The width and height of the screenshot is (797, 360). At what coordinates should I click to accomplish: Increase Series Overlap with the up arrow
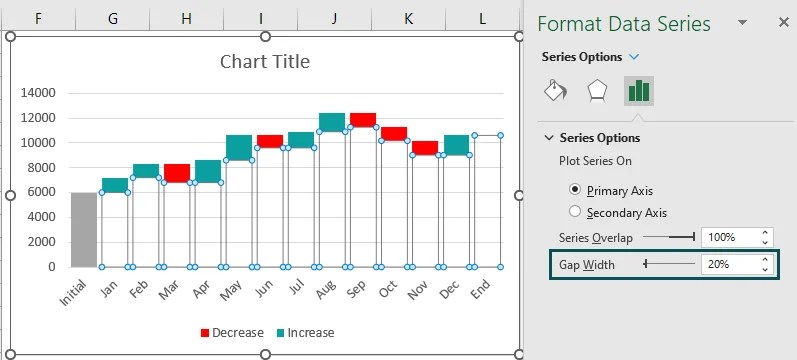[765, 232]
